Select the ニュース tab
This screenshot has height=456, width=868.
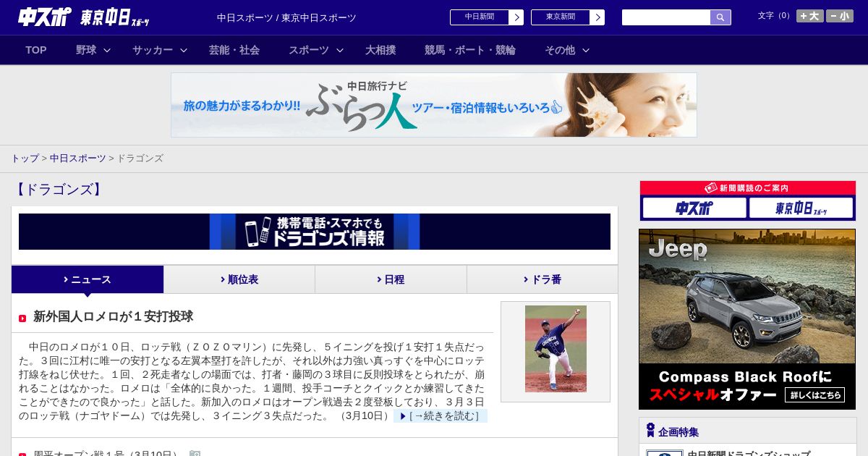click(x=88, y=279)
